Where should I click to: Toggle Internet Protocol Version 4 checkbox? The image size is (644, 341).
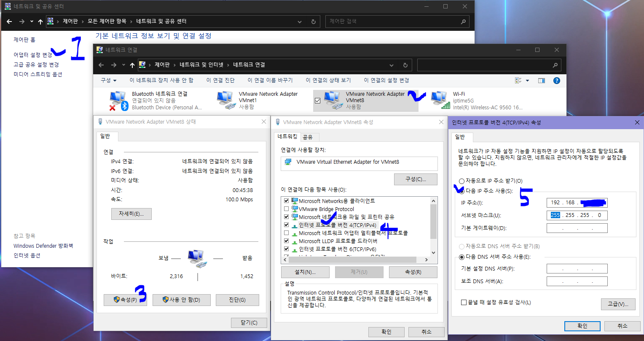click(287, 225)
